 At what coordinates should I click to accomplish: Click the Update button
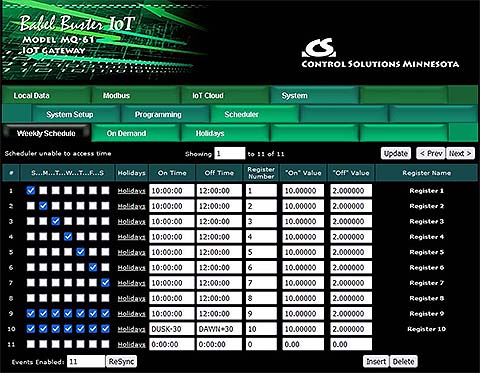click(396, 153)
